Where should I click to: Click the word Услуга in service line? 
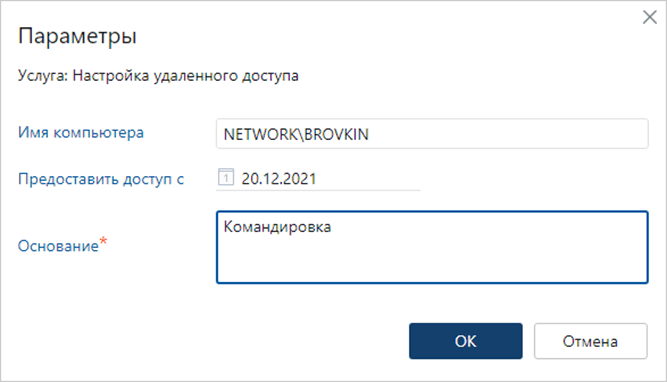(43, 76)
